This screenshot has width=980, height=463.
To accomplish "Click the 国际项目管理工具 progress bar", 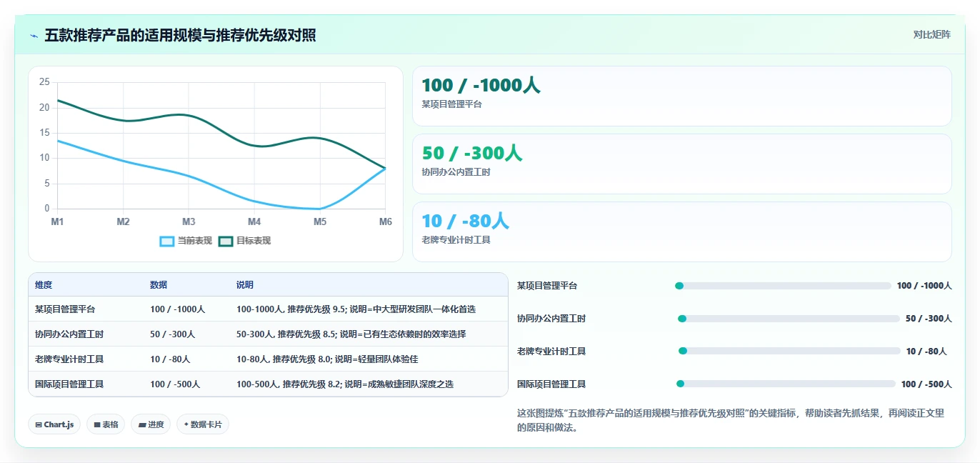I will pyautogui.click(x=786, y=384).
